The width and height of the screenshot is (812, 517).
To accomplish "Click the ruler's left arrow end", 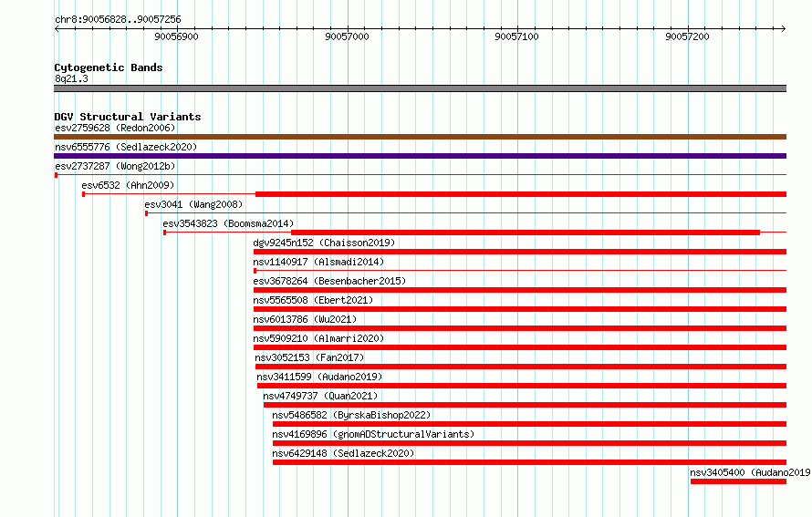I will pyautogui.click(x=57, y=28).
